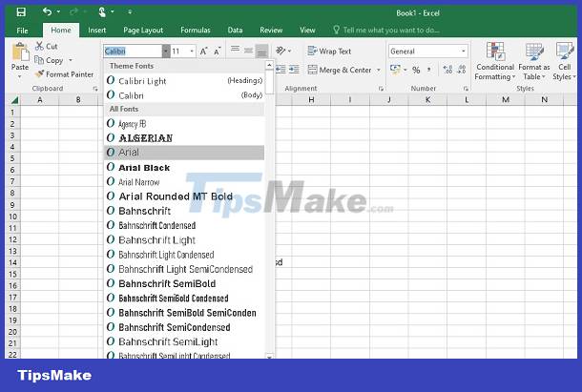Click font list scroll down arrow
The image size is (582, 392).
pyautogui.click(x=269, y=357)
